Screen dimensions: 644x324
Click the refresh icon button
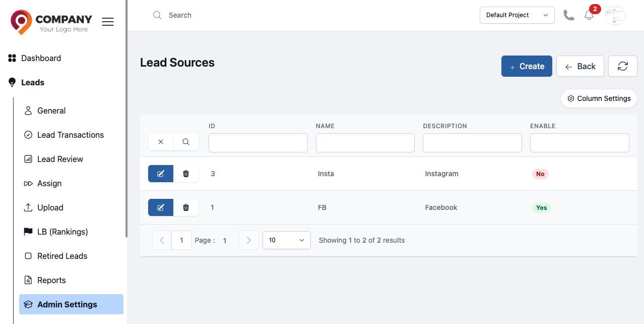(623, 66)
